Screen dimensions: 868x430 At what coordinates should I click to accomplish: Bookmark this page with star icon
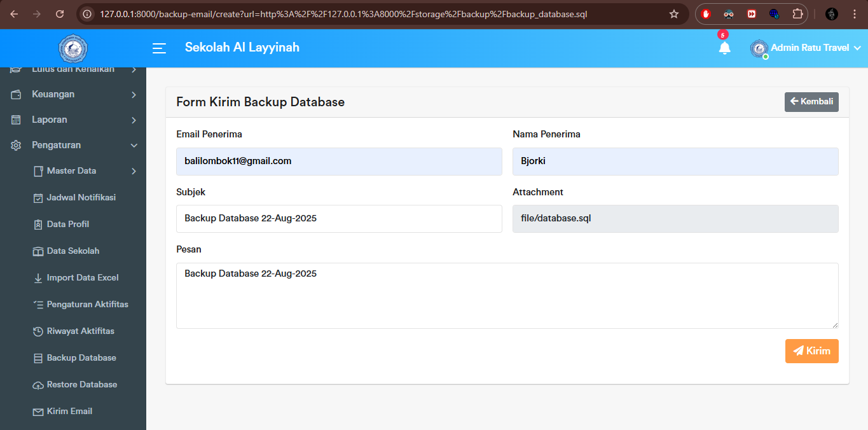click(674, 14)
